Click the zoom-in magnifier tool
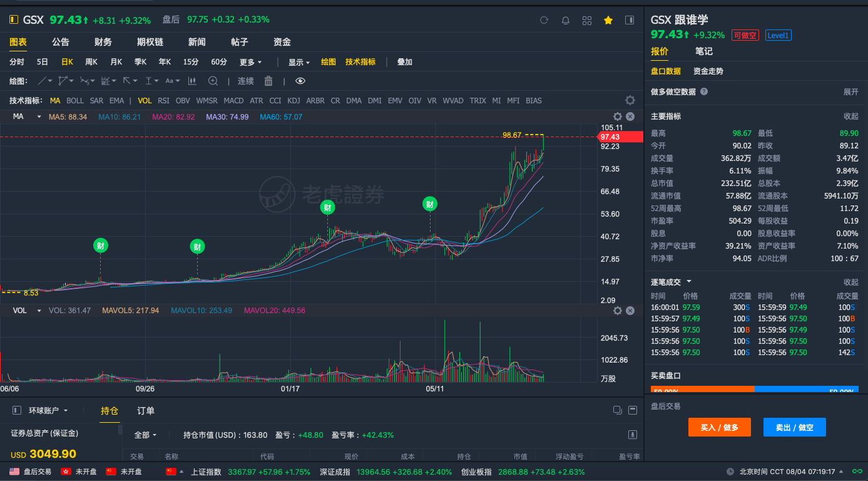 pyautogui.click(x=213, y=81)
